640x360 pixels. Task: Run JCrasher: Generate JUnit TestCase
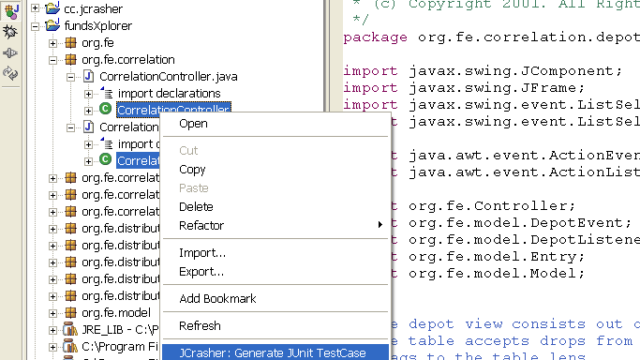275,353
